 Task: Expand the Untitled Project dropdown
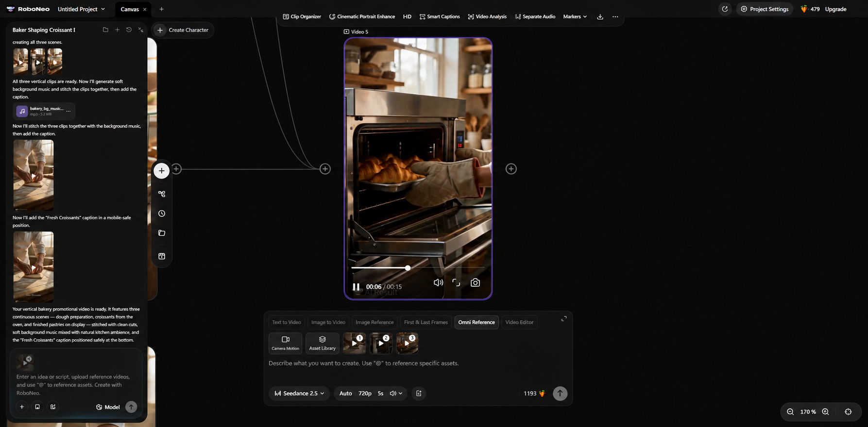point(81,9)
